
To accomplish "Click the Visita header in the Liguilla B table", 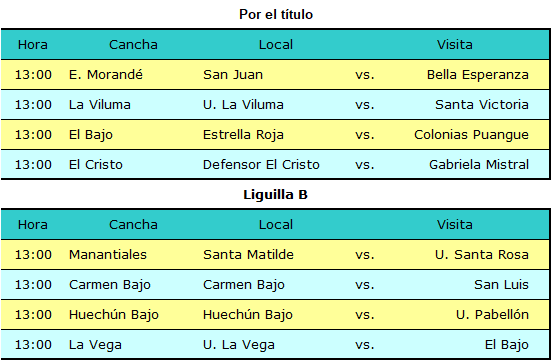I will click(455, 225).
